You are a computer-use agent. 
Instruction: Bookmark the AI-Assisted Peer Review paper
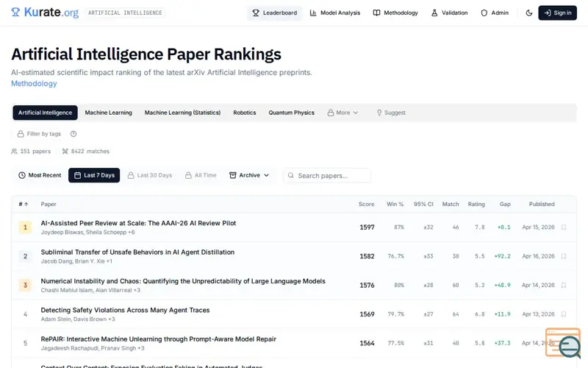pos(564,227)
